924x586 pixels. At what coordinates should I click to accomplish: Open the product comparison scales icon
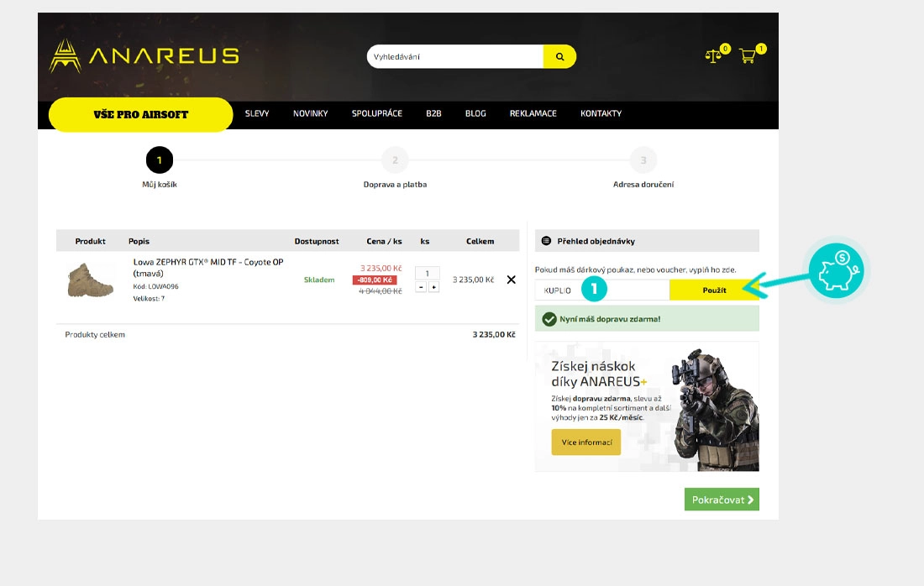pyautogui.click(x=714, y=56)
